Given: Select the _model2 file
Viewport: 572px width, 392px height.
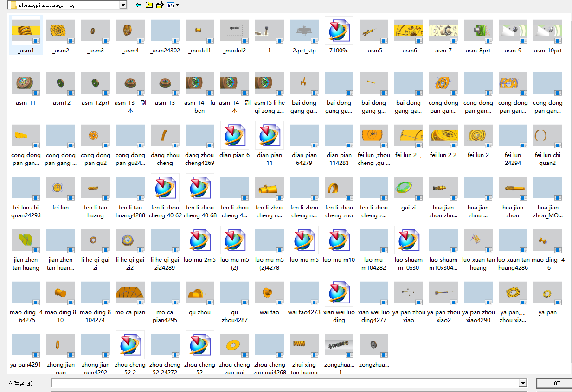Looking at the screenshot, I should click(235, 36).
